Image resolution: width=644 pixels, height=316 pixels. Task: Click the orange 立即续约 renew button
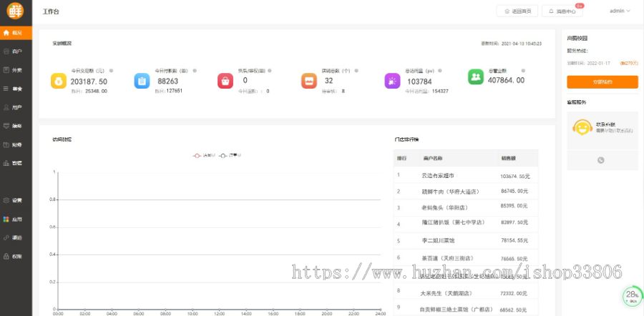(x=602, y=82)
